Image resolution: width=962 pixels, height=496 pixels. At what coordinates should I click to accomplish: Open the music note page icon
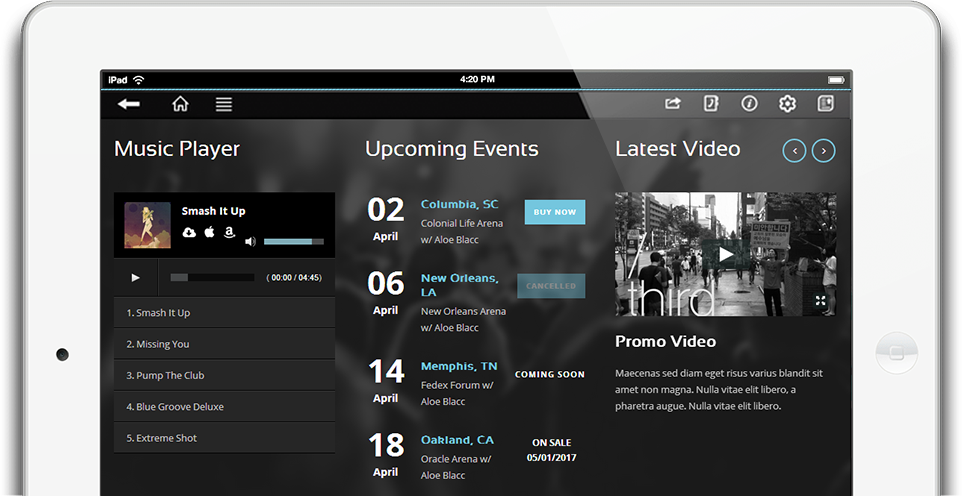(x=711, y=104)
